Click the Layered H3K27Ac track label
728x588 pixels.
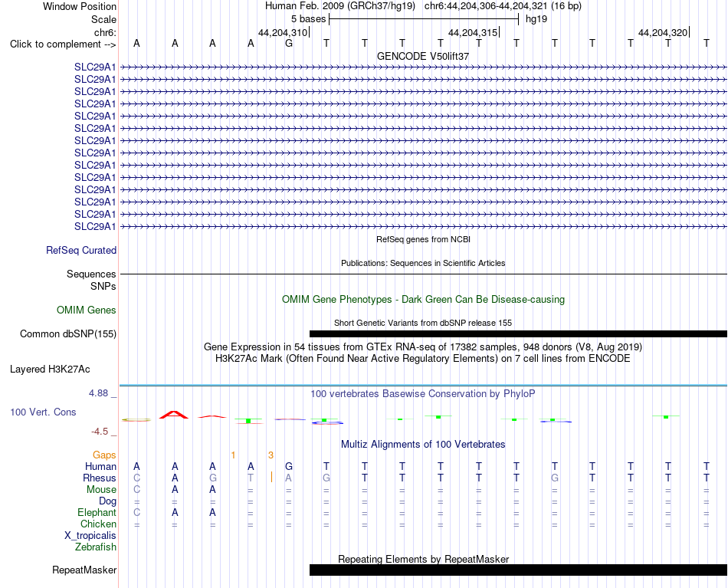pyautogui.click(x=50, y=370)
